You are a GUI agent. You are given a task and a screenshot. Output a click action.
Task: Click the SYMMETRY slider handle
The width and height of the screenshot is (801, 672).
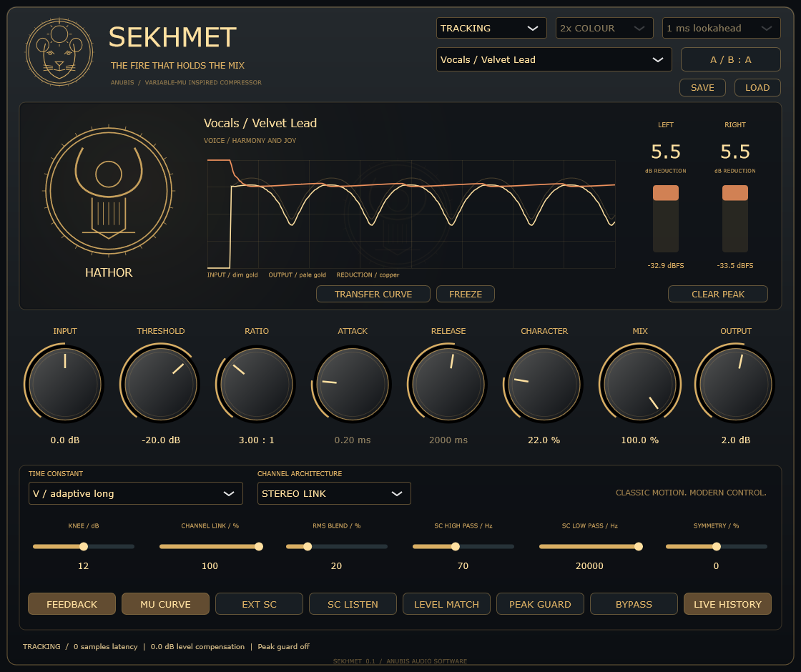click(717, 546)
